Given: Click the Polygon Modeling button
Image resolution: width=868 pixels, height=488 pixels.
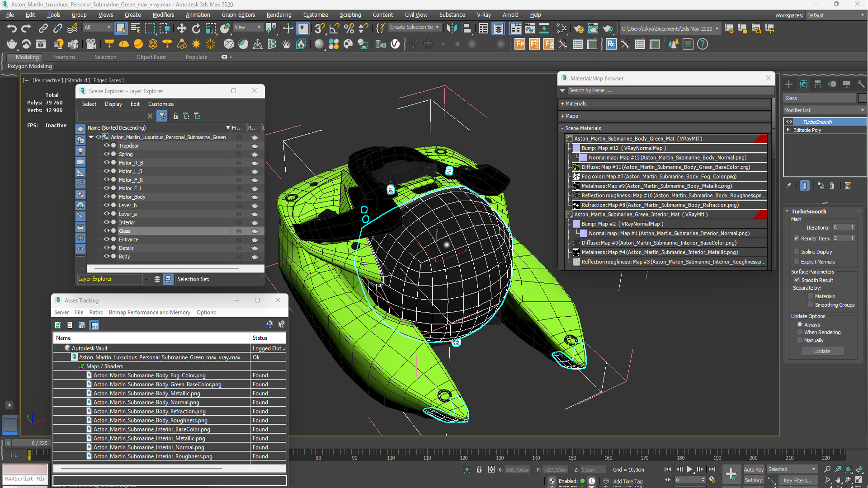Looking at the screenshot, I should [30, 66].
